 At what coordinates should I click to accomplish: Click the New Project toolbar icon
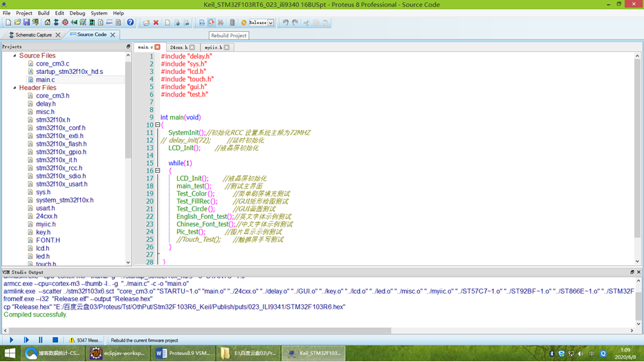coord(8,23)
